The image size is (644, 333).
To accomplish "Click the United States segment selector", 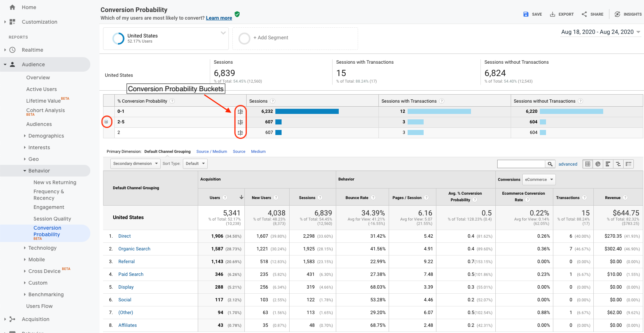I will coord(166,38).
